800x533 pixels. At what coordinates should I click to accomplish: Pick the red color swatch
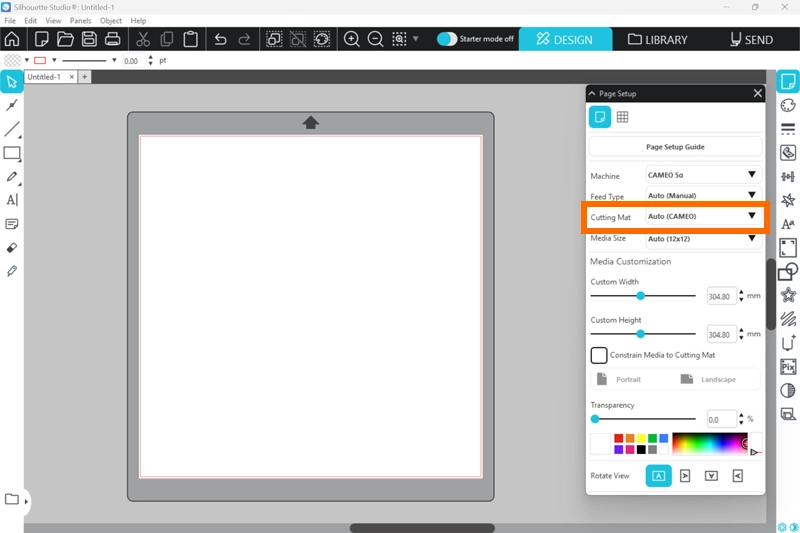(x=619, y=438)
